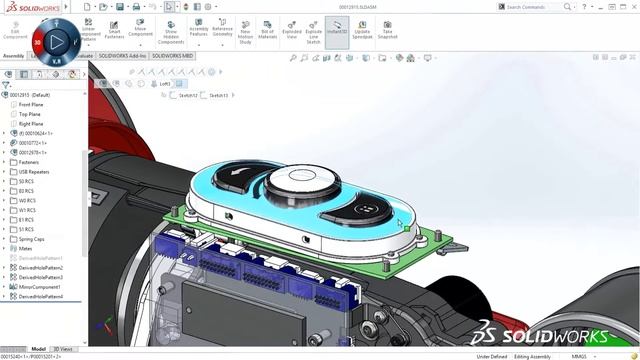Image resolution: width=640 pixels, height=360 pixels.
Task: Click Apply Scene icon
Action: pyautogui.click(x=411, y=58)
